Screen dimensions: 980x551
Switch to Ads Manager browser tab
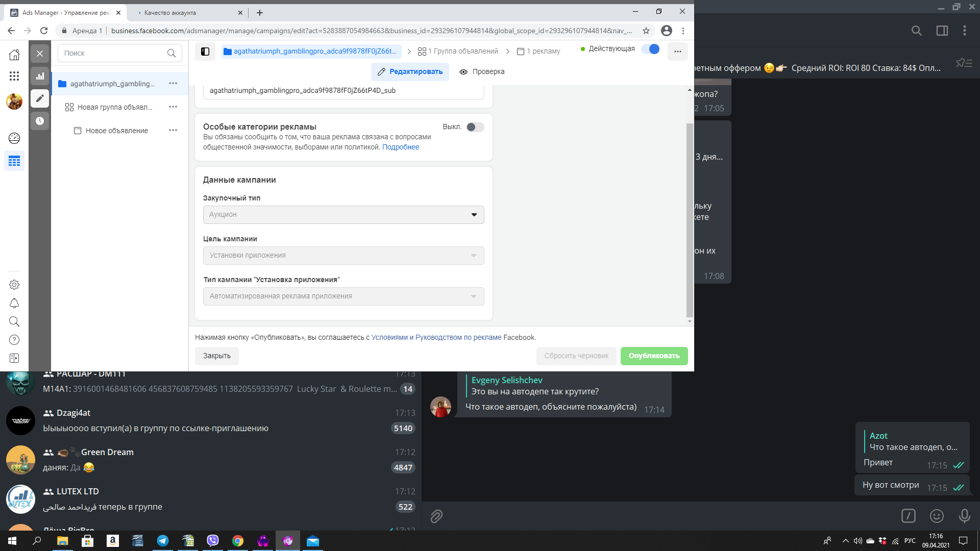pos(66,13)
